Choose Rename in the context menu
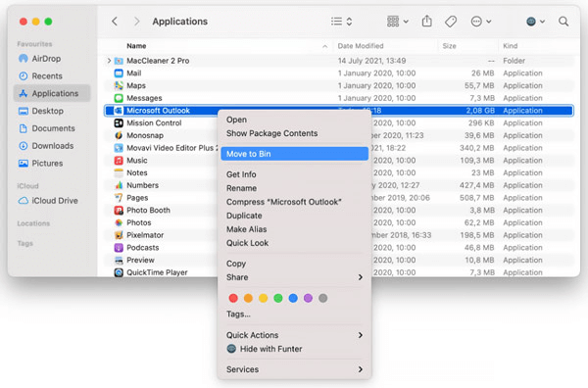 click(x=294, y=188)
